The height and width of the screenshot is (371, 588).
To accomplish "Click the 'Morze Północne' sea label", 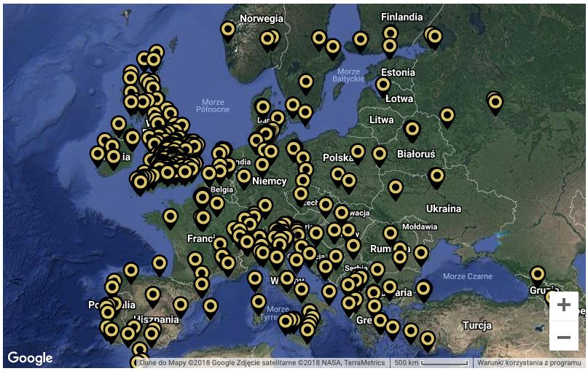I will pyautogui.click(x=213, y=106).
